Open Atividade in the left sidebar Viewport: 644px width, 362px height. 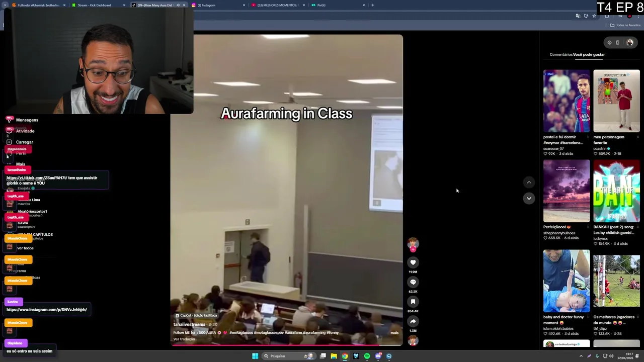point(20,131)
